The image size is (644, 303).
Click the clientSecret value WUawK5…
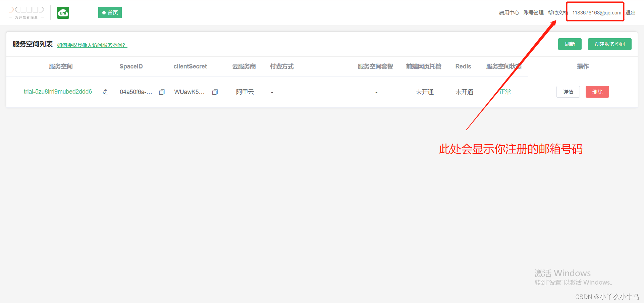(189, 92)
